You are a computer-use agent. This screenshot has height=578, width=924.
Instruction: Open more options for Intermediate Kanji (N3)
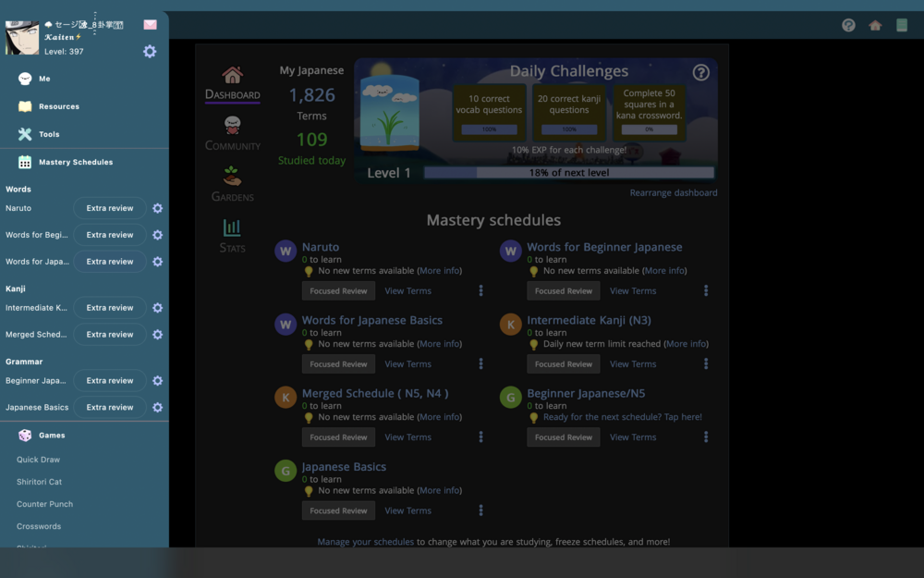[x=706, y=363]
